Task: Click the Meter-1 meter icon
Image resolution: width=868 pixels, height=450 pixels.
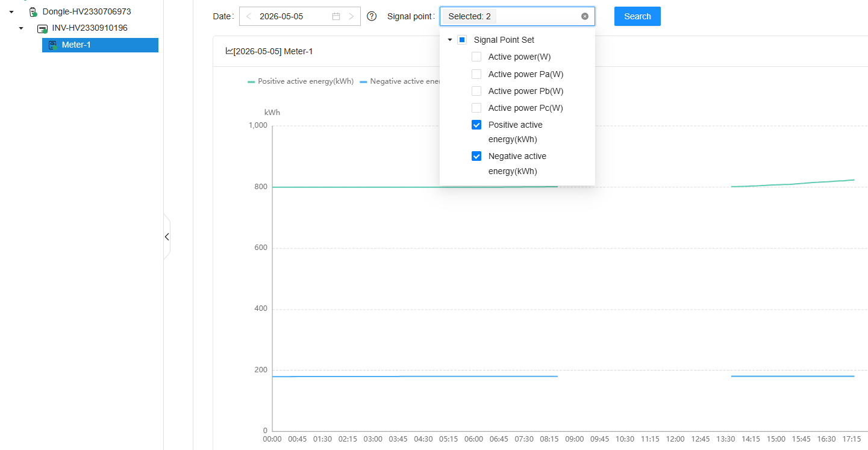Action: 52,45
